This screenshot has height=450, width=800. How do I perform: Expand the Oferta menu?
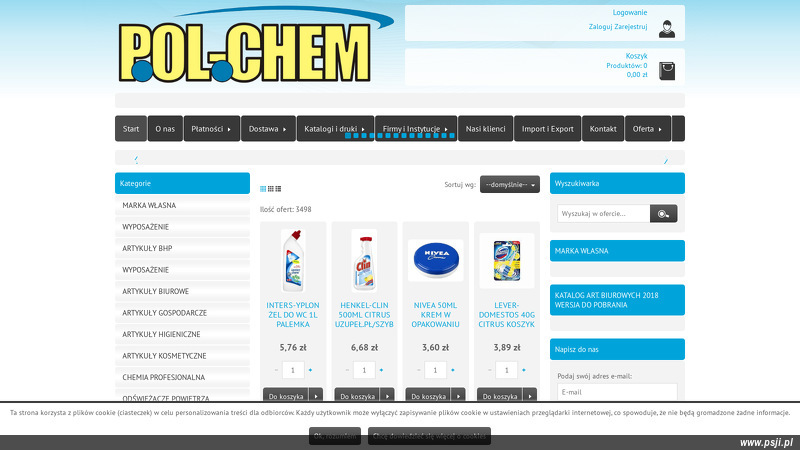(x=648, y=129)
